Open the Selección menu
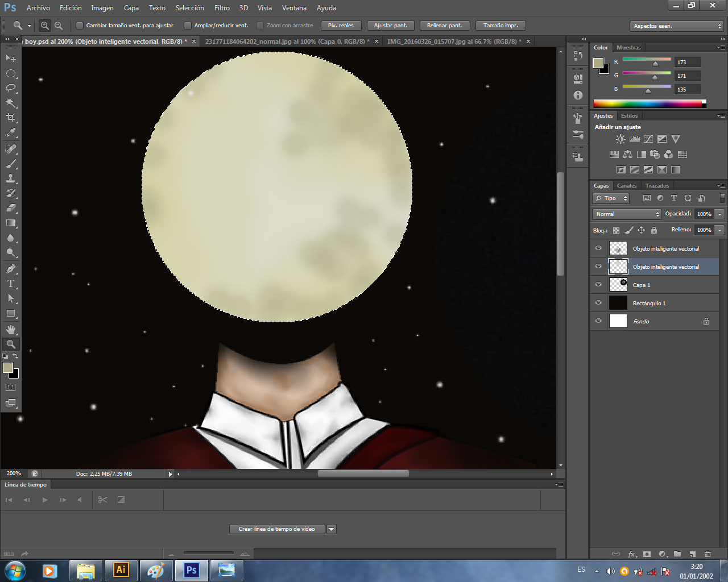728x582 pixels. 189,8
